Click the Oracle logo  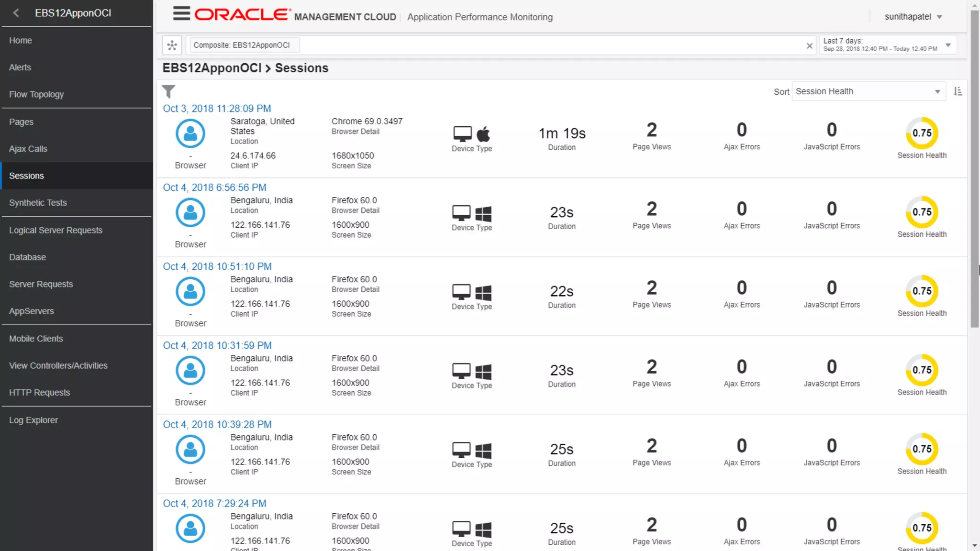(x=243, y=14)
